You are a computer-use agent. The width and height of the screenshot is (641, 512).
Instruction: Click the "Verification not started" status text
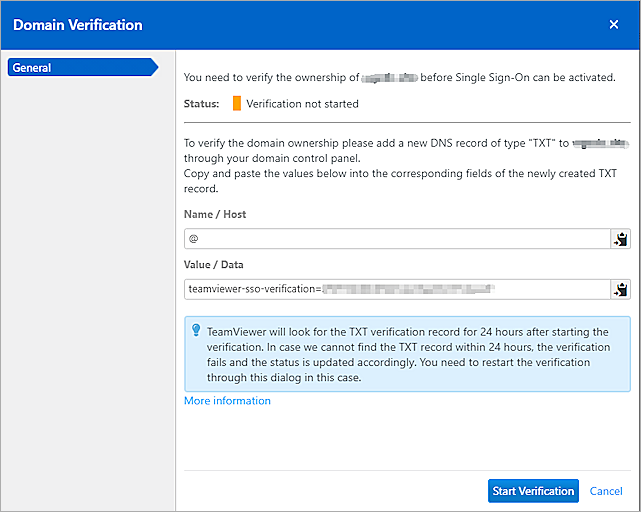point(302,103)
